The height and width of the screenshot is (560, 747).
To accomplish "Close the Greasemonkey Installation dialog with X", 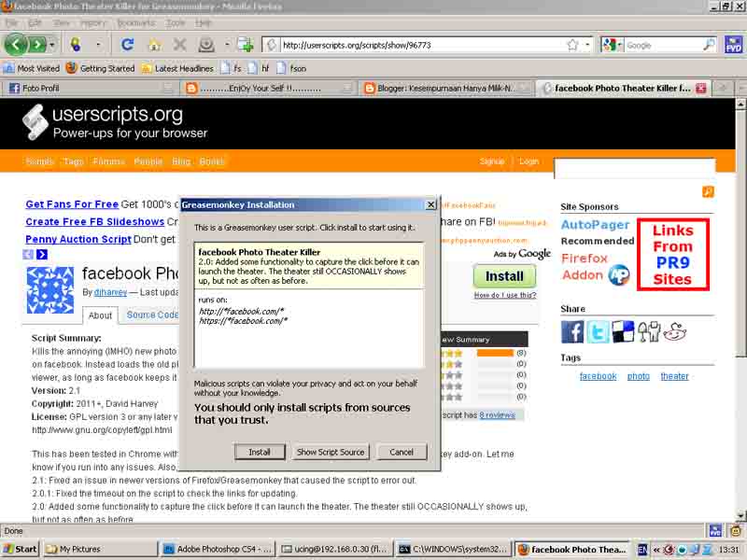I will (430, 204).
